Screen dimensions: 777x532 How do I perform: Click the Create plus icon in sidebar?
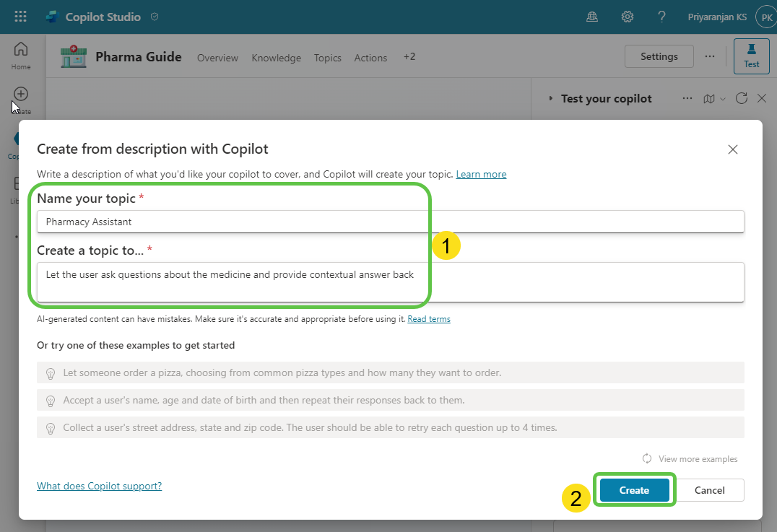[x=21, y=95]
